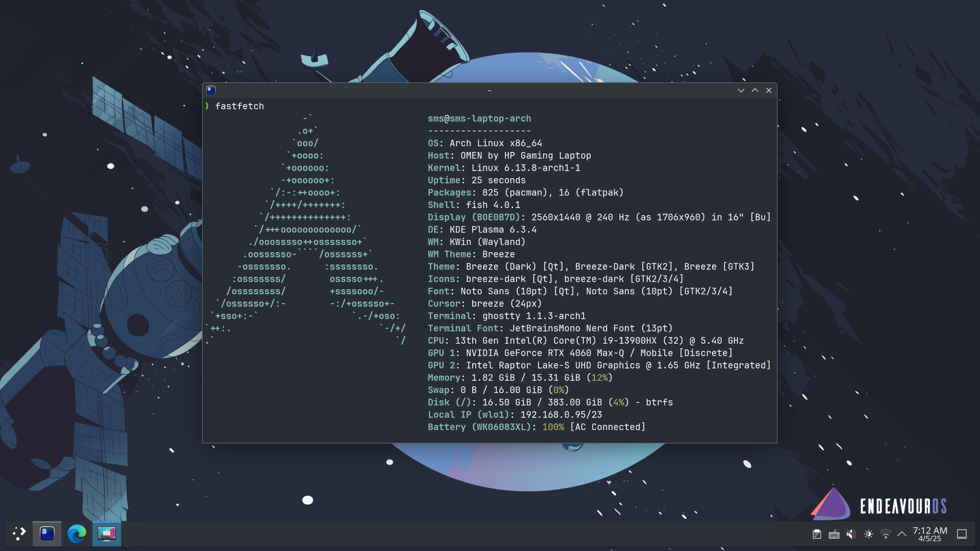
Task: Click 'sms@sms-laptop-arch' header text
Action: (479, 119)
